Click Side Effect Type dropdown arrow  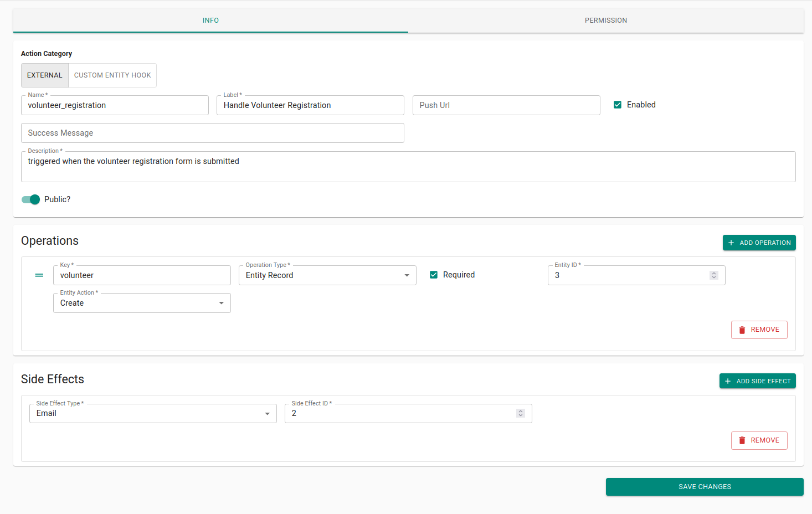(x=268, y=414)
